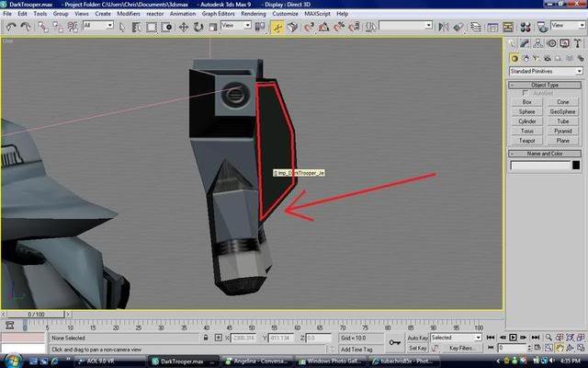Screen dimensions: 588x368
Task: Open the Schematic View icon
Action: [x=508, y=27]
